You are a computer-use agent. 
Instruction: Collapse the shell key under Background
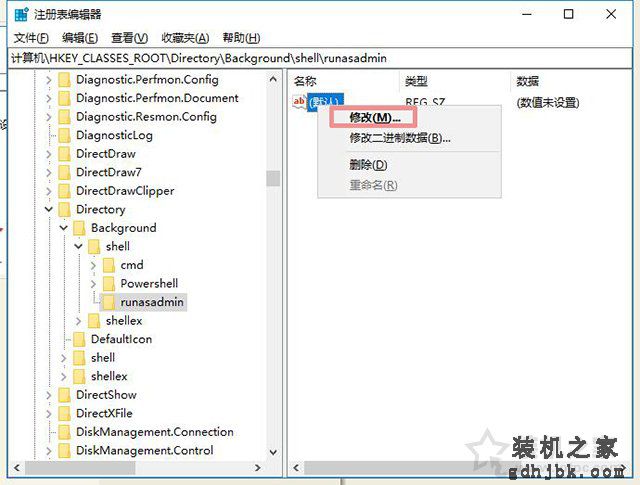pos(78,247)
